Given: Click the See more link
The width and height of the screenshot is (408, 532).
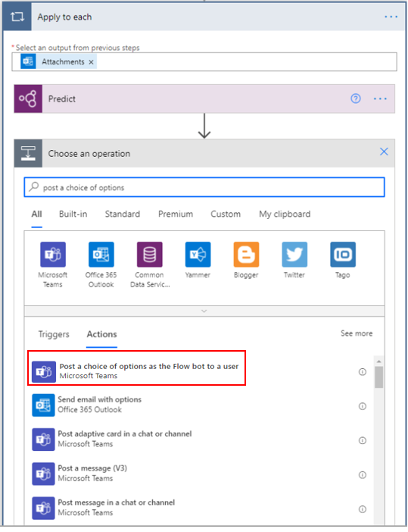Looking at the screenshot, I should click(357, 333).
